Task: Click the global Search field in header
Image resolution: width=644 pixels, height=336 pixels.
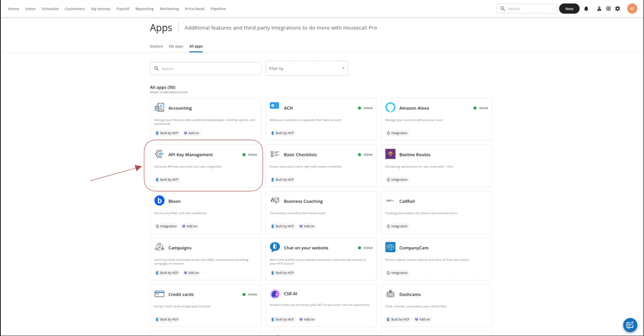Action: click(x=526, y=9)
